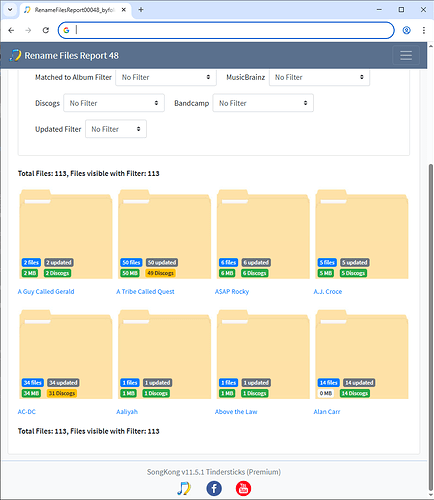Expand the Updated Filter dropdown

pos(116,129)
